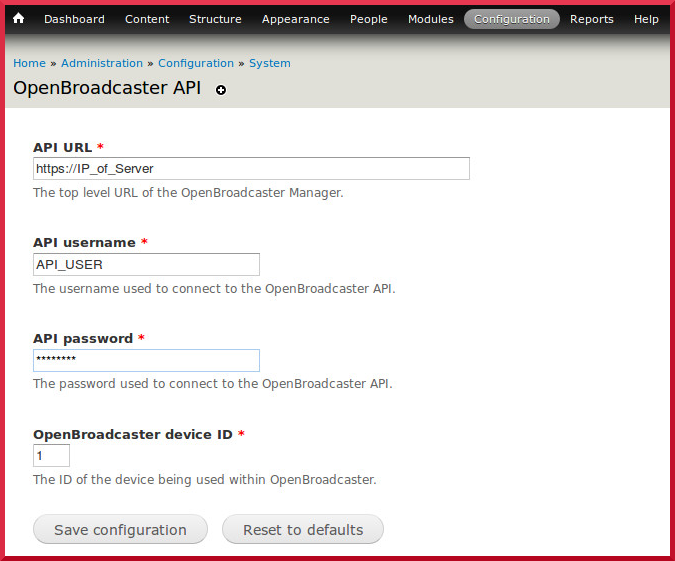Focus the API password input field
This screenshot has height=561, width=675.
point(146,360)
